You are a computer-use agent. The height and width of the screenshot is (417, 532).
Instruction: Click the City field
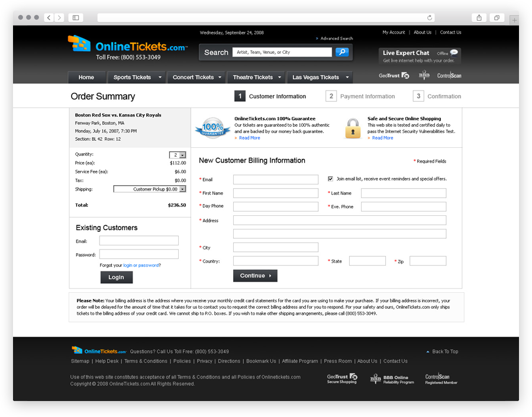point(276,247)
